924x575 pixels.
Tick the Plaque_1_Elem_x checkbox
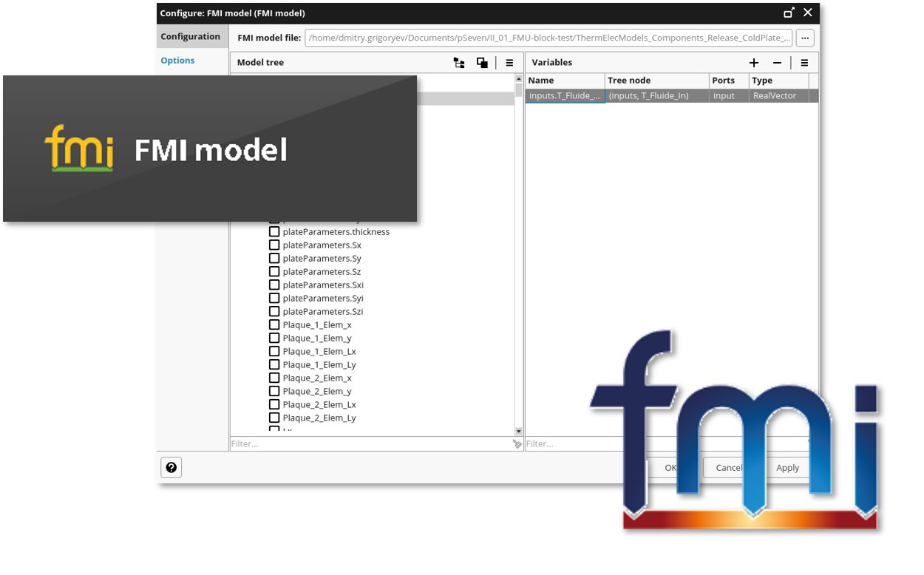pyautogui.click(x=274, y=324)
